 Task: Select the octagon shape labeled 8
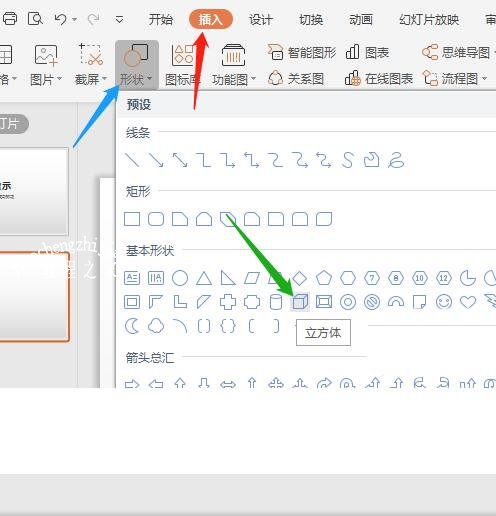pos(396,278)
